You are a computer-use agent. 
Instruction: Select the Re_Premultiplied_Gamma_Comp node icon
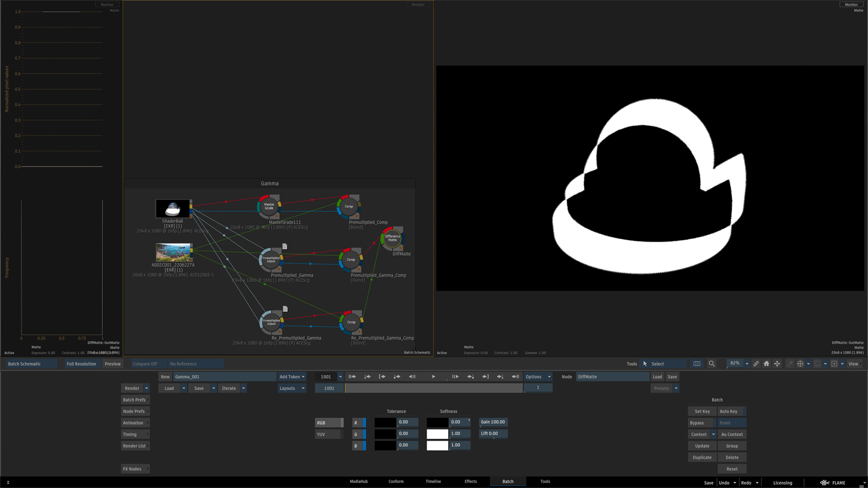point(351,323)
